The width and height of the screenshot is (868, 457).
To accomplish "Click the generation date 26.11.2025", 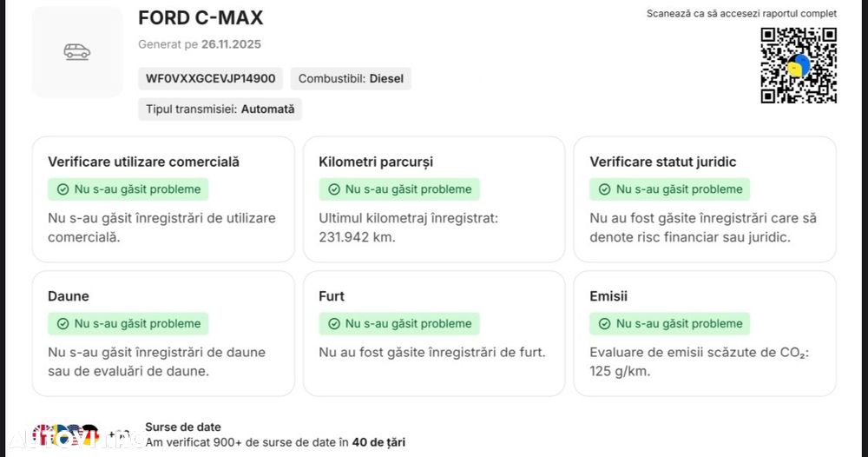I will [231, 44].
